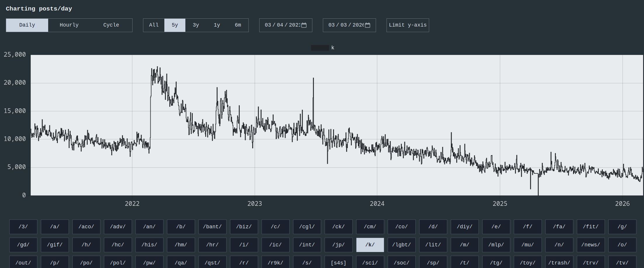644x268 pixels.
Task: Pick the /f/ board button
Action: (x=528, y=227)
